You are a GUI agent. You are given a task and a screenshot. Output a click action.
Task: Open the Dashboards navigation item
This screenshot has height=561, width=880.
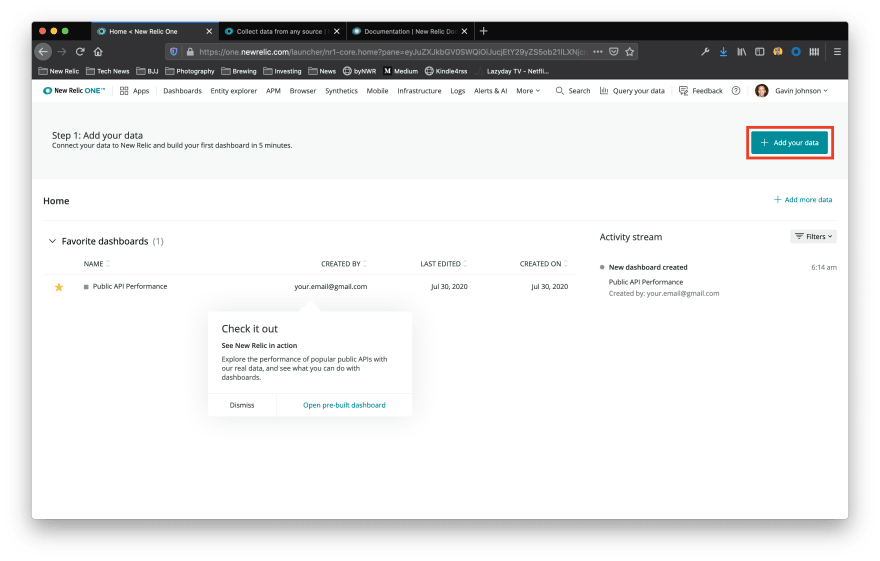(x=182, y=90)
